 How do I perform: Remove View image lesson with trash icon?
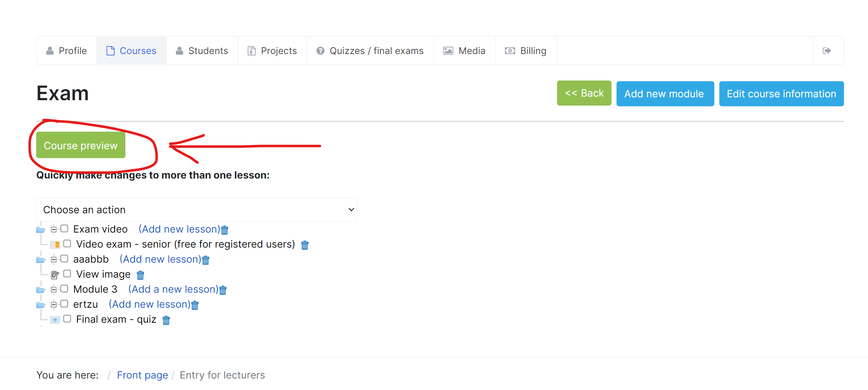coord(140,275)
